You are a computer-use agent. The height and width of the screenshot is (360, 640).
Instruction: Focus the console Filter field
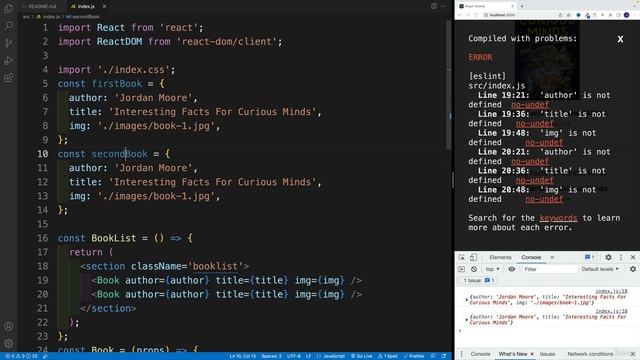[550, 269]
